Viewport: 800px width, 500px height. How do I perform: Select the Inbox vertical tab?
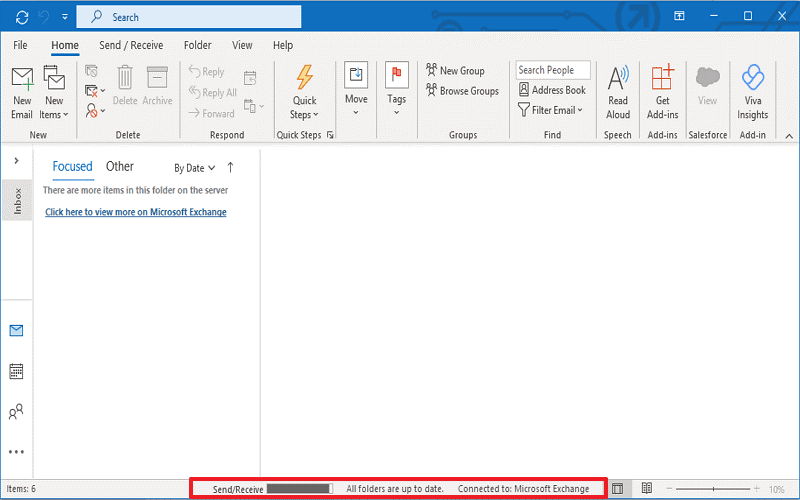coord(17,201)
